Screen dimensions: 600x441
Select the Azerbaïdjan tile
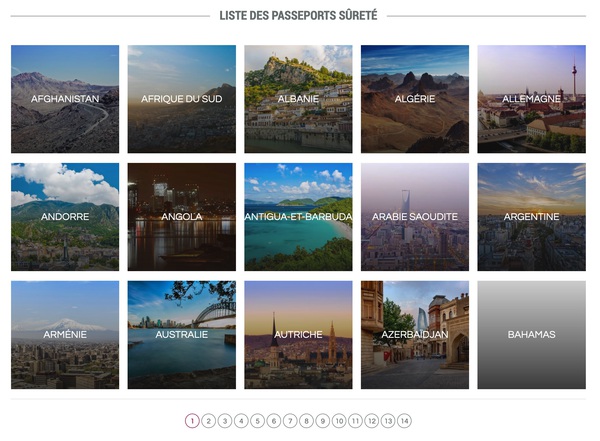[x=415, y=335]
